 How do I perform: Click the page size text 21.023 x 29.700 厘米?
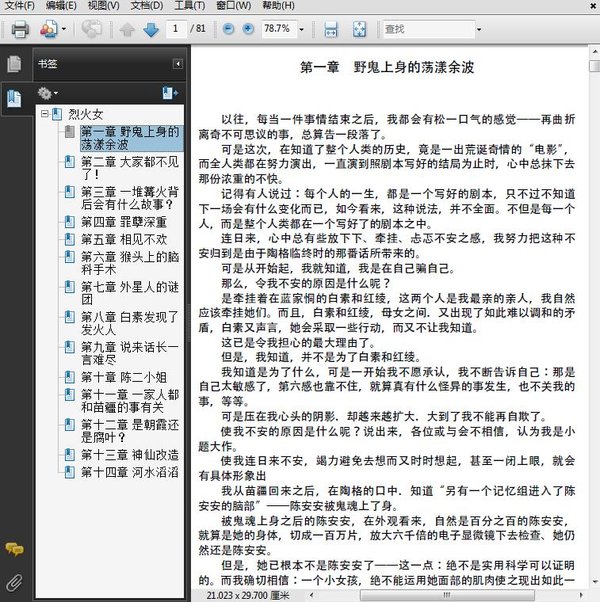click(x=248, y=595)
